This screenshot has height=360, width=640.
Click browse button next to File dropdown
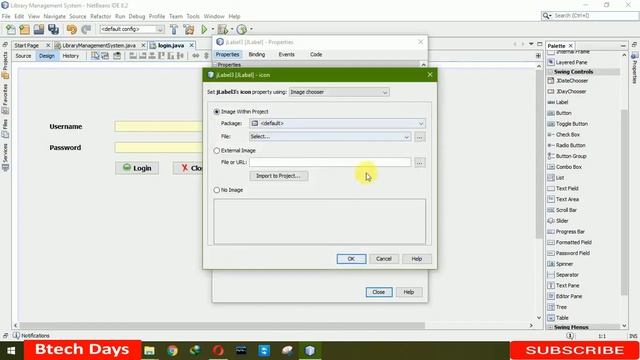[420, 137]
